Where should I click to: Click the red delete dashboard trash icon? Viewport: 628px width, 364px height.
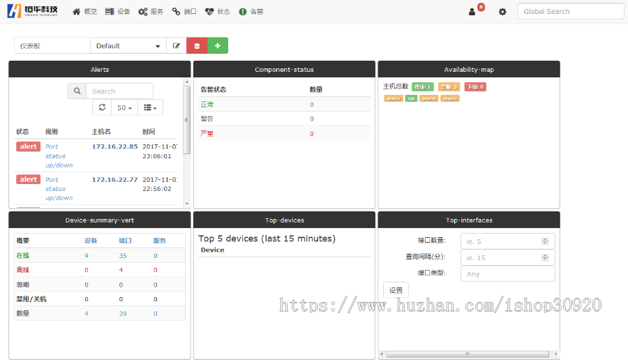[x=197, y=45]
